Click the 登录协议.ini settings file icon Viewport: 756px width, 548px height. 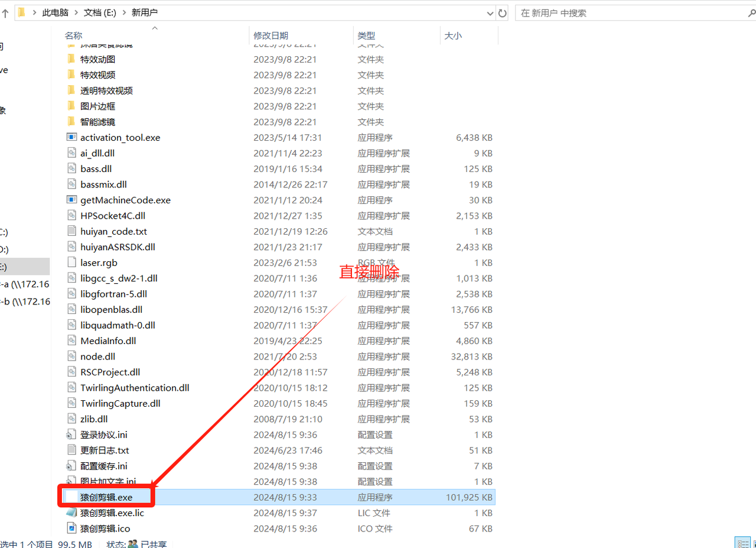[x=71, y=434]
